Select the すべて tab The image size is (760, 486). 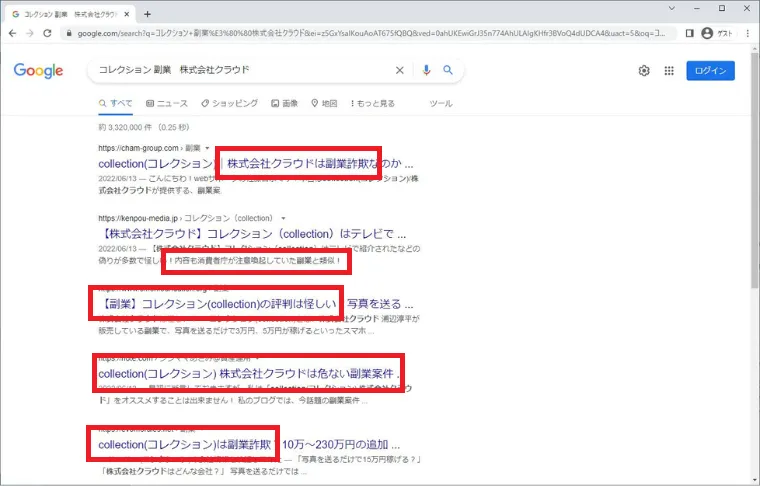coord(115,103)
